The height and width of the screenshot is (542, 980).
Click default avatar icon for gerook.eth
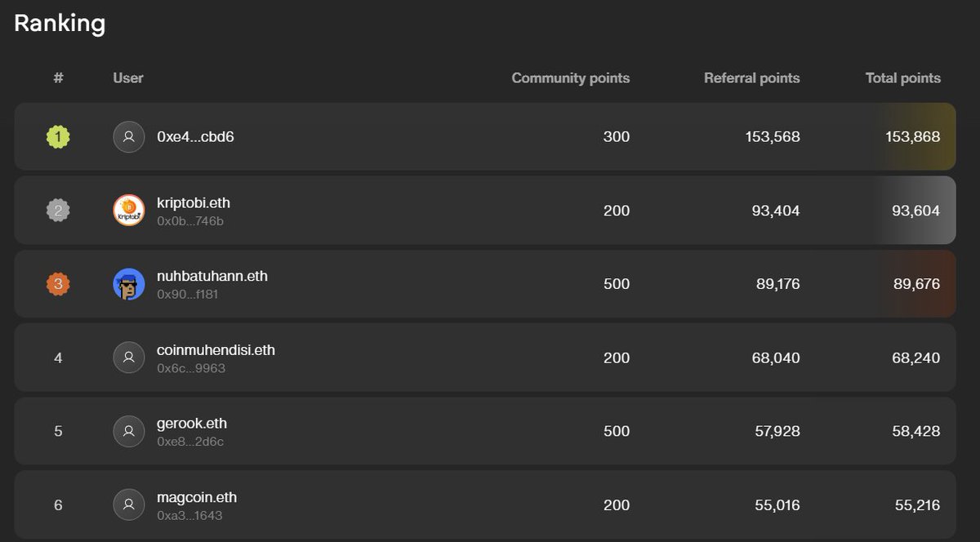coord(128,431)
